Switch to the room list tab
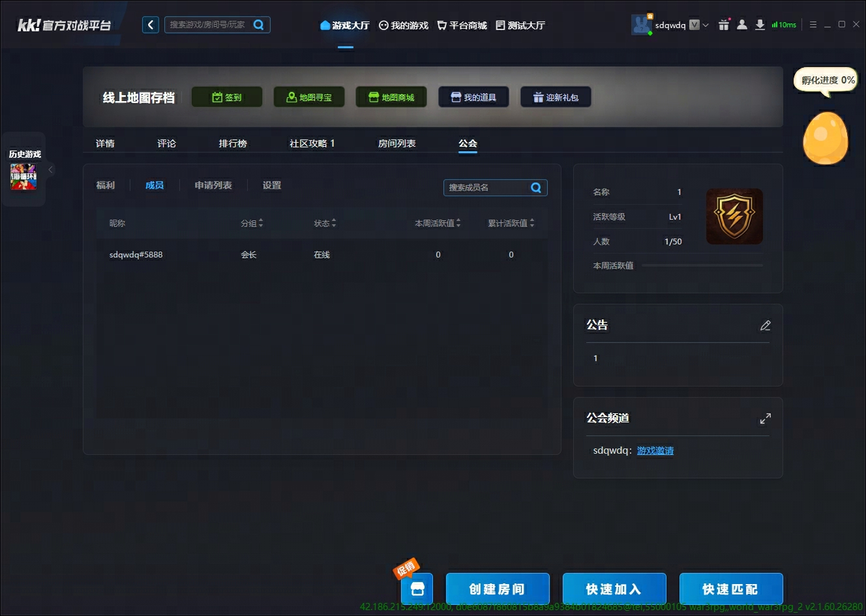The height and width of the screenshot is (616, 866). pyautogui.click(x=396, y=143)
